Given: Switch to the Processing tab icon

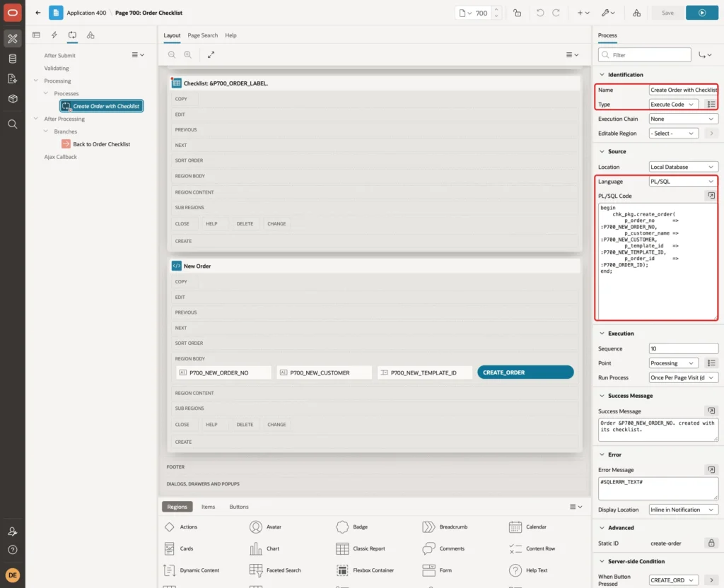Looking at the screenshot, I should click(73, 35).
